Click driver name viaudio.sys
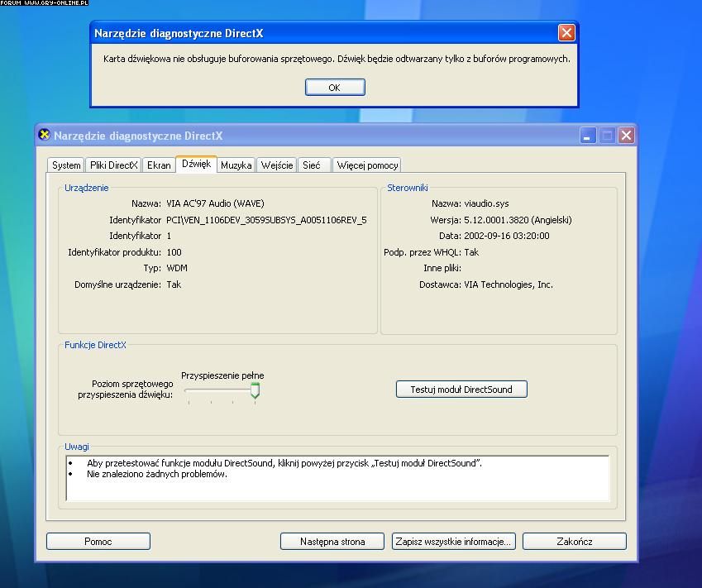 pyautogui.click(x=486, y=203)
